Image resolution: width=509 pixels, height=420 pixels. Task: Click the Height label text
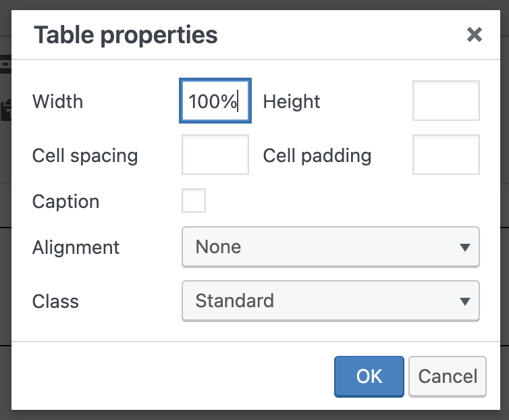292,102
